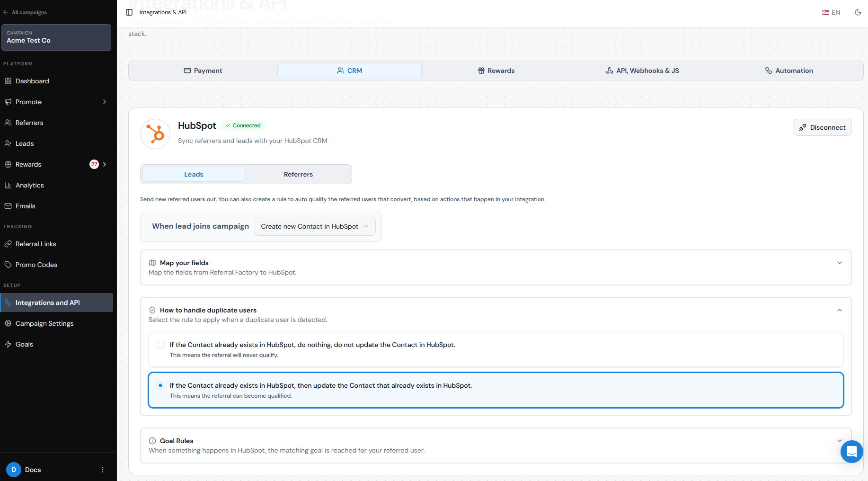Expand the Goal Rules section
The image size is (868, 481).
[840, 441]
